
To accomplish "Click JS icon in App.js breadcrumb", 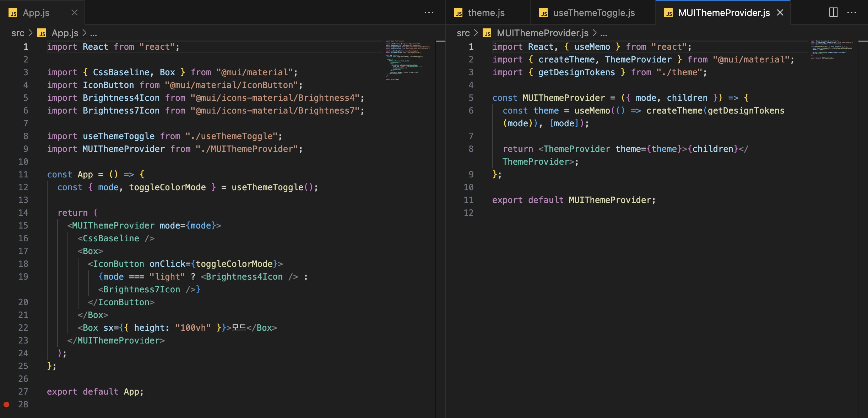I will (x=42, y=33).
